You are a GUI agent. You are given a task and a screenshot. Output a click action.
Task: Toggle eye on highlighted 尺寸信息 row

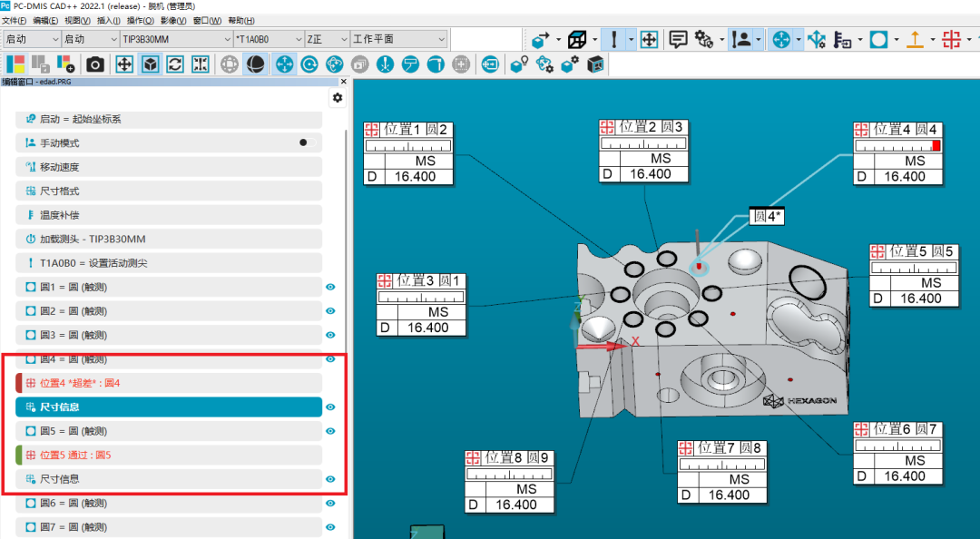pos(330,407)
